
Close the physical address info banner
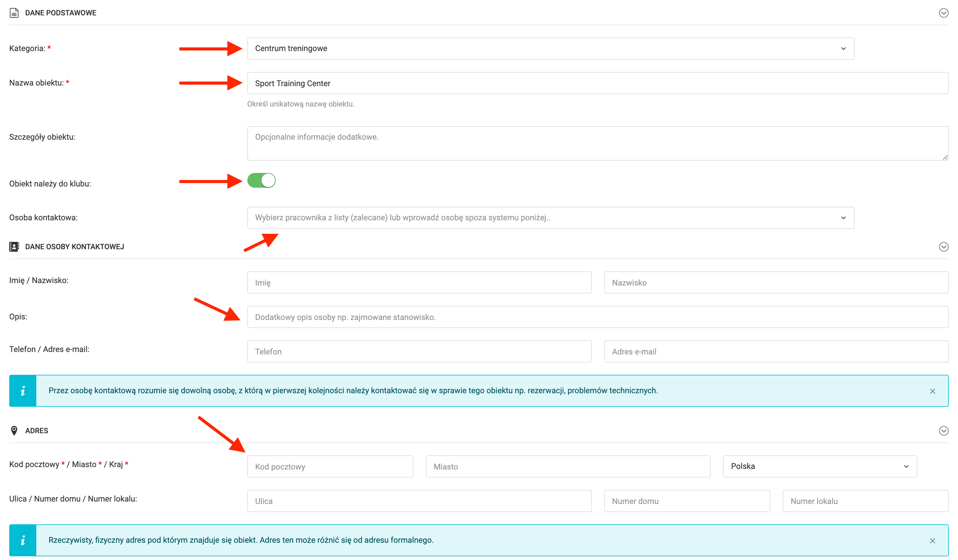pyautogui.click(x=932, y=541)
